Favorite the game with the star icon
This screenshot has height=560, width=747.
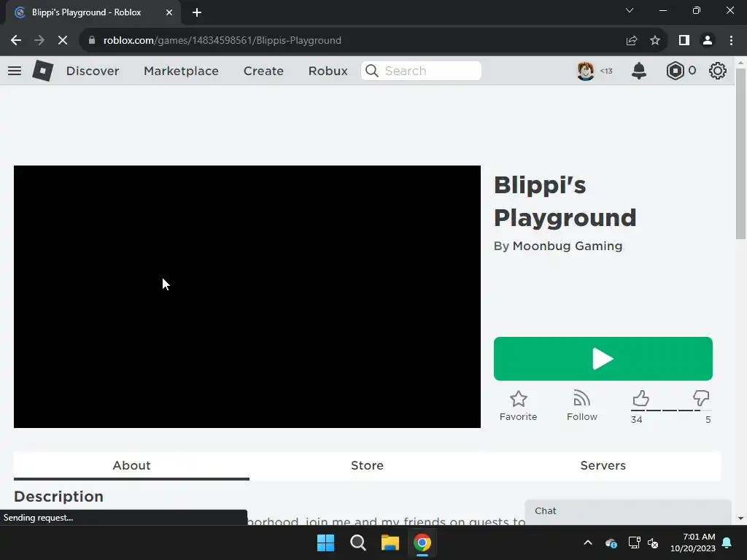(519, 399)
